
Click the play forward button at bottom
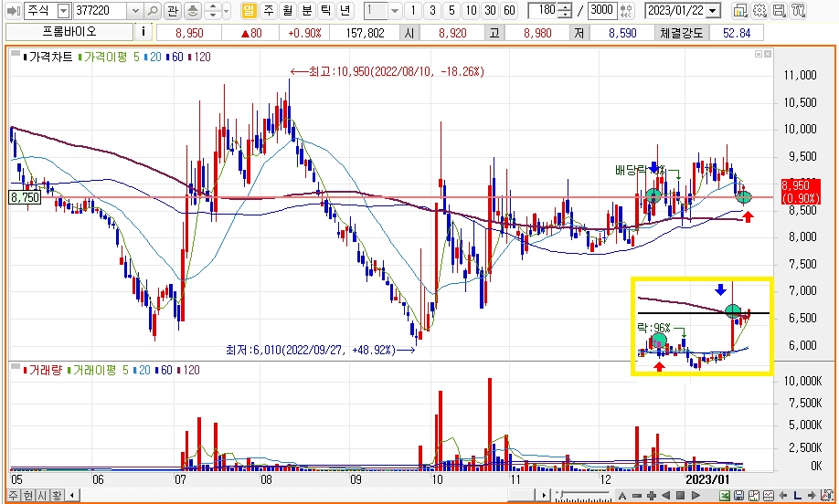click(x=696, y=496)
